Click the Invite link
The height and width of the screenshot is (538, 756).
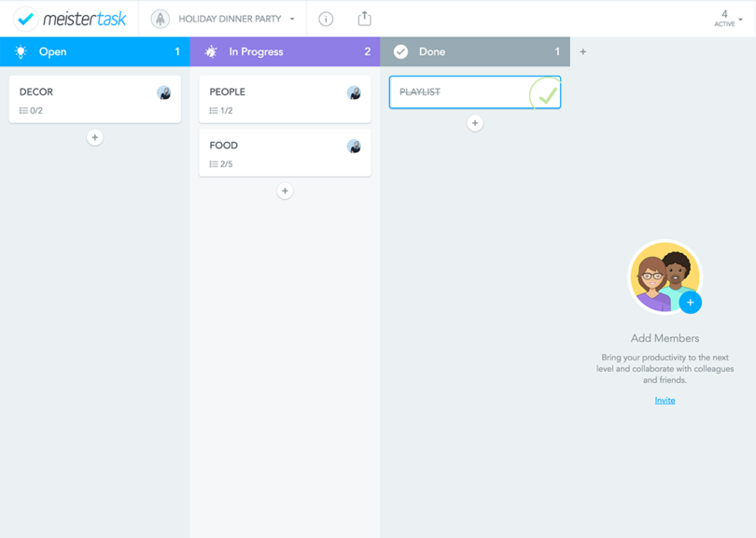(x=665, y=401)
